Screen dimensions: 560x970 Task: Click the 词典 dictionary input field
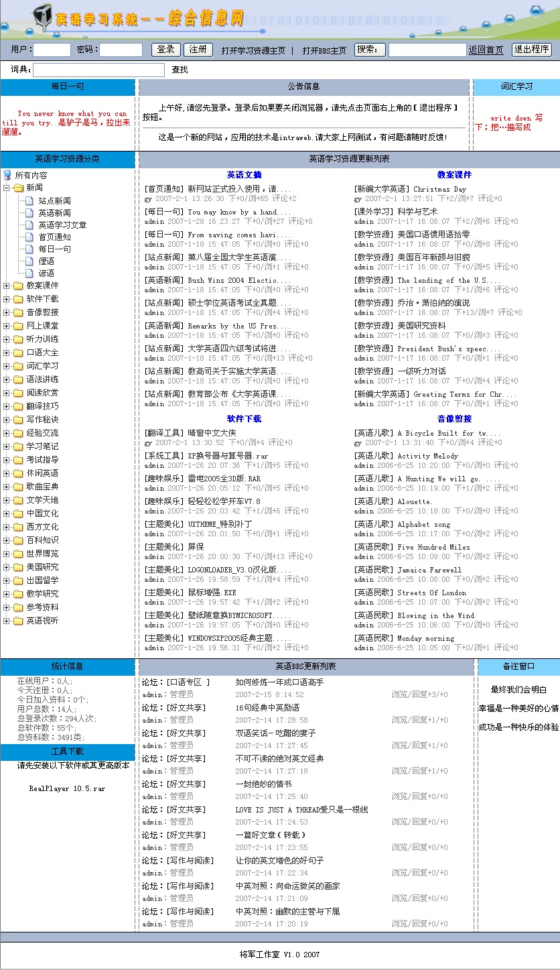[x=98, y=70]
